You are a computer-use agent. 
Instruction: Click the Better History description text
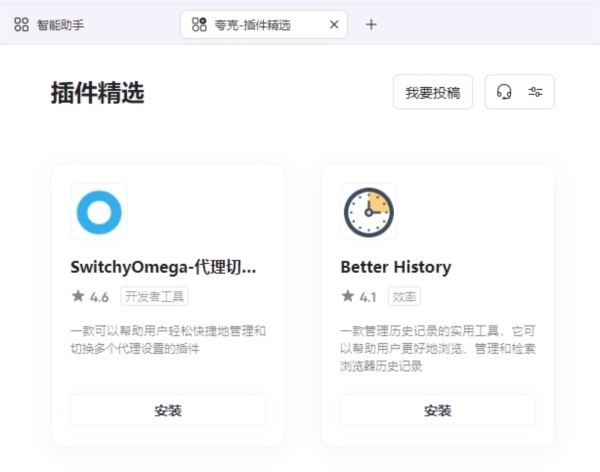point(438,348)
